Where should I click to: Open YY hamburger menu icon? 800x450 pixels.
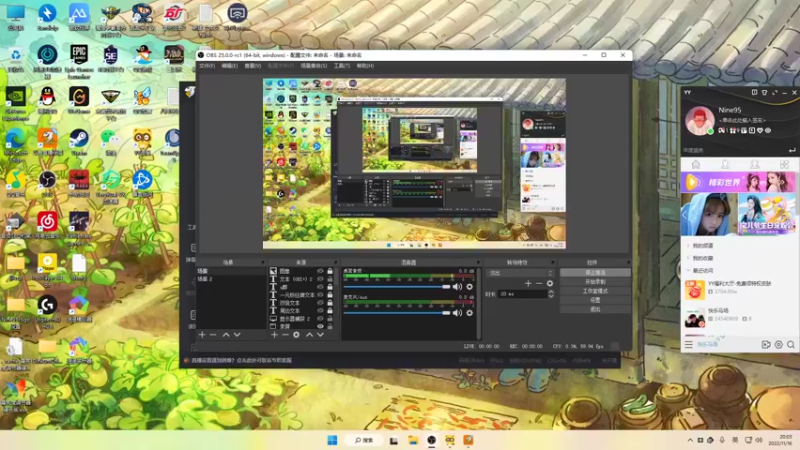pos(689,344)
